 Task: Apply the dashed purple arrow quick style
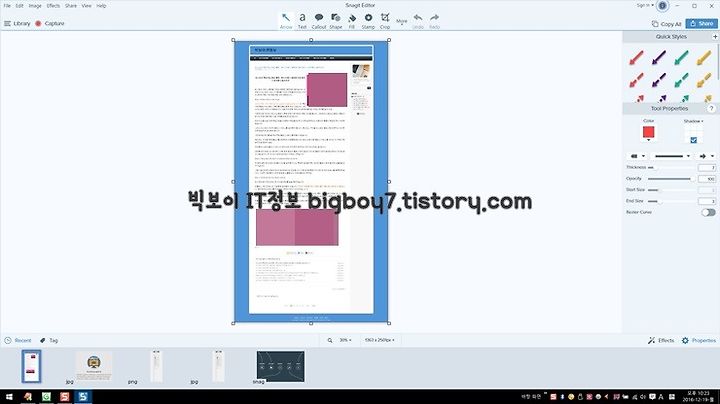[659, 80]
